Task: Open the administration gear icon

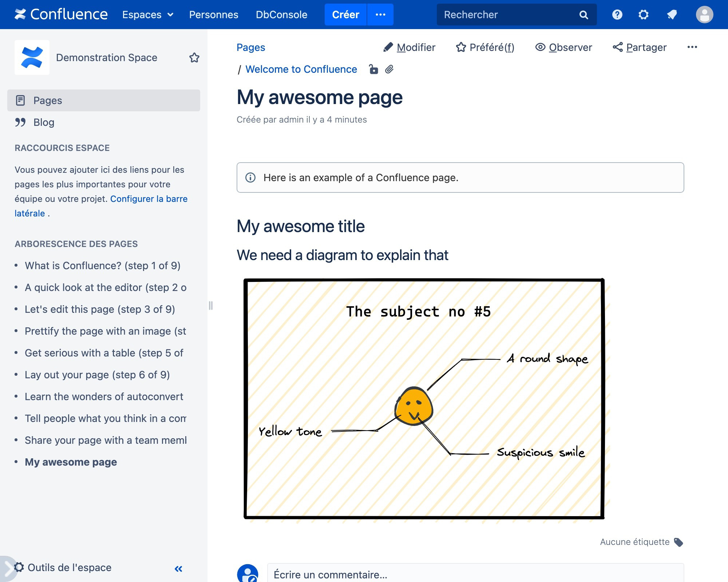Action: (x=643, y=15)
